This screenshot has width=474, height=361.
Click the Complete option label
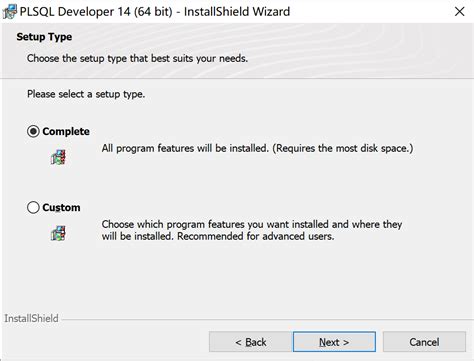(x=66, y=131)
